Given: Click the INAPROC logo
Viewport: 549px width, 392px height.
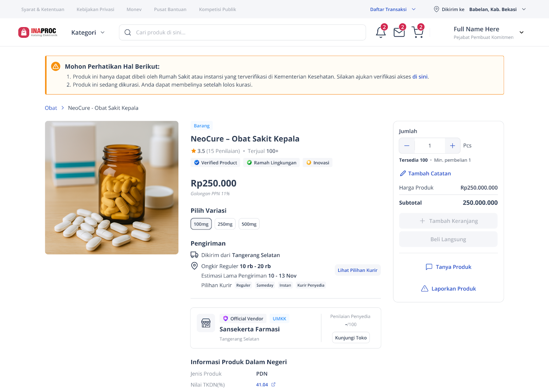Looking at the screenshot, I should click(x=38, y=32).
